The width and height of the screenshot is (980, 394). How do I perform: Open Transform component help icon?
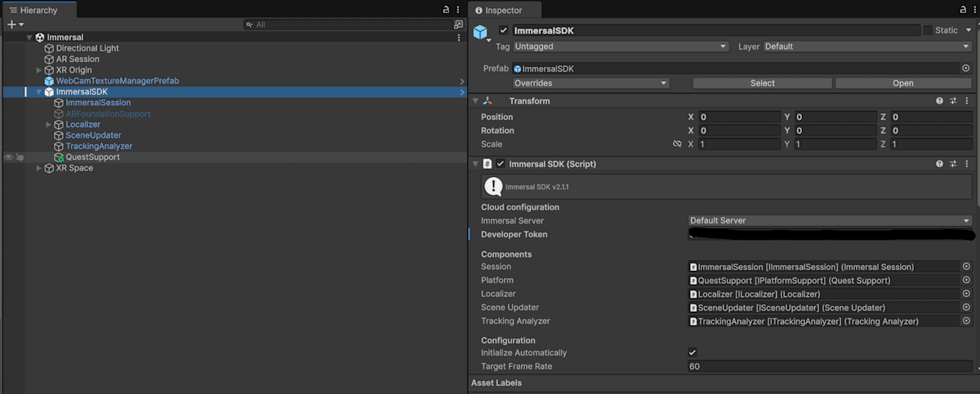point(939,101)
